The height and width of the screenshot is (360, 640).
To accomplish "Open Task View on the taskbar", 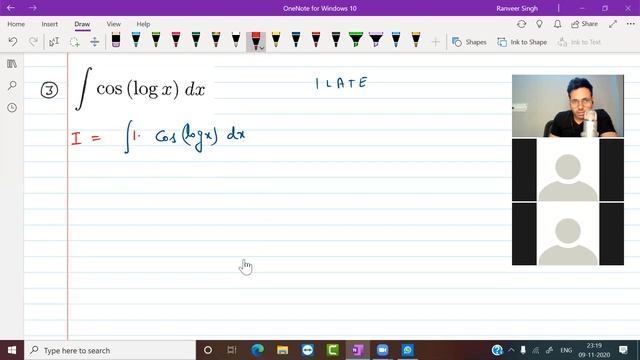I will click(232, 350).
